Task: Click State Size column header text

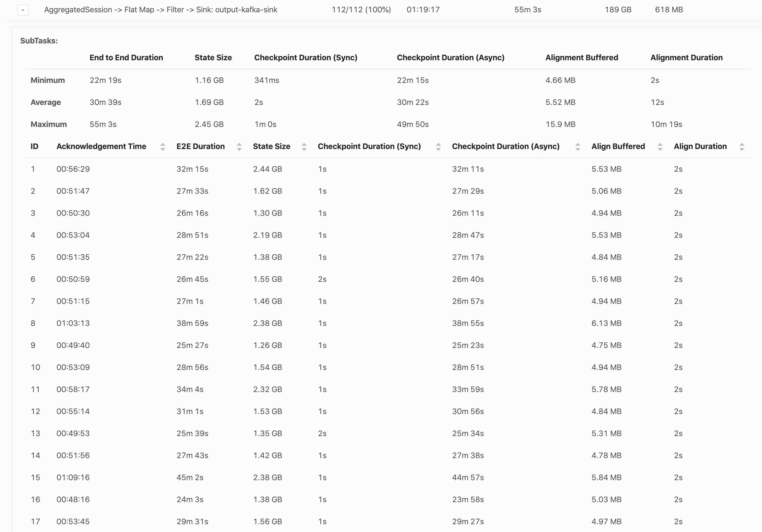Action: click(x=271, y=146)
